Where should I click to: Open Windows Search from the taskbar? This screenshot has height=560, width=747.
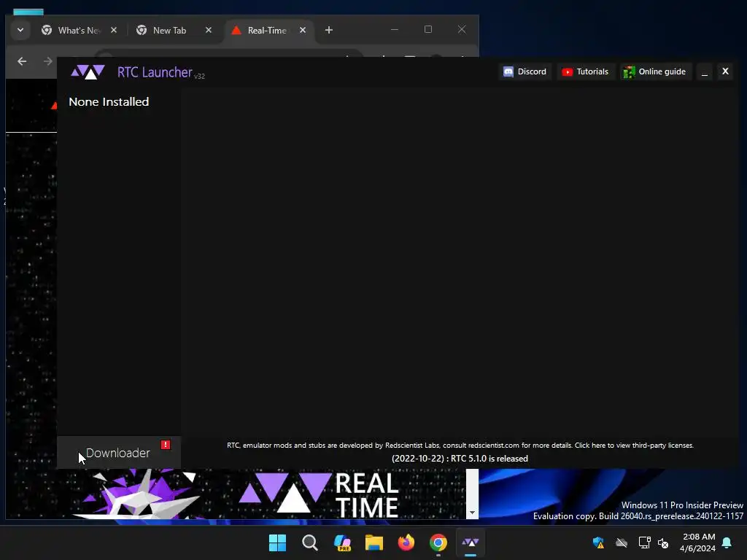point(309,542)
